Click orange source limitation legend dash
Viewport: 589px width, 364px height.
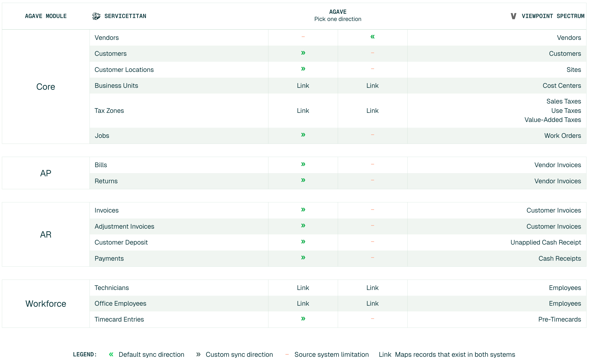point(287,354)
